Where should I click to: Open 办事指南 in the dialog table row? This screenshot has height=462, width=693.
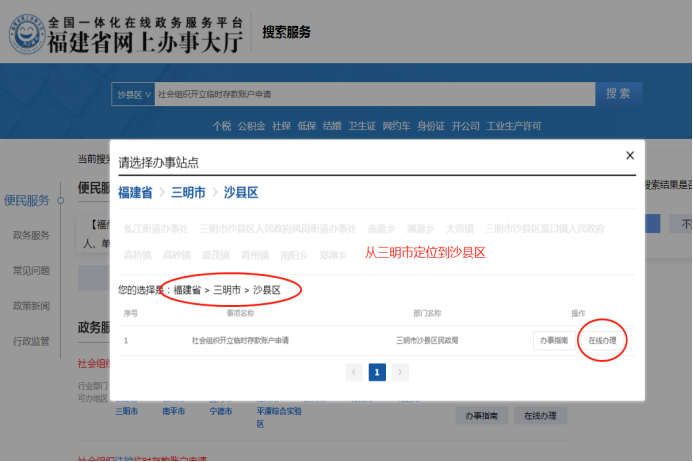coord(554,341)
